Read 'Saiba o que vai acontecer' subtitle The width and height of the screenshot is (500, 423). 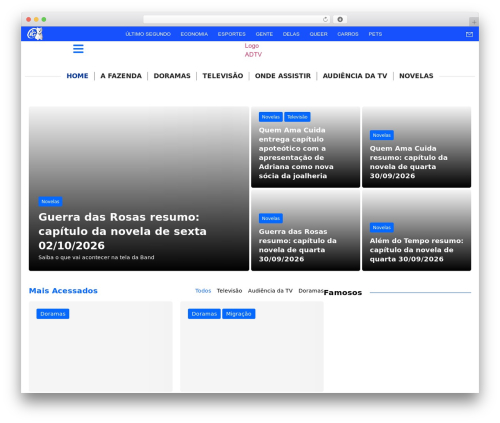96,257
